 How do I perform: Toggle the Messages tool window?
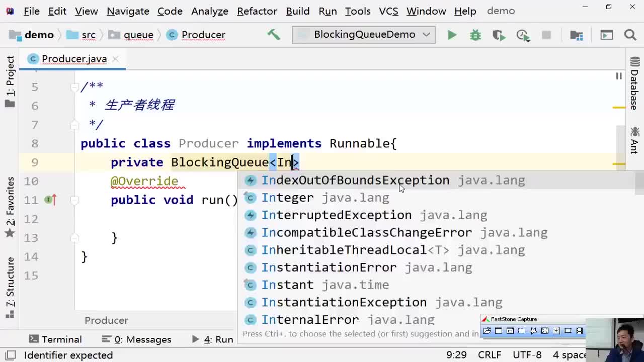click(136, 339)
